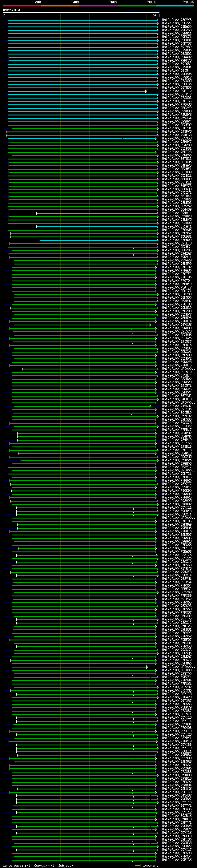
Task: Select the UniRef100_Q10BU2 label
Action: click(x=176, y=504)
